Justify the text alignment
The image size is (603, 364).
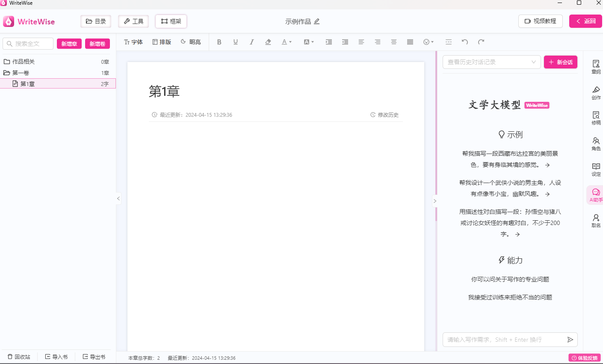pyautogui.click(x=410, y=42)
